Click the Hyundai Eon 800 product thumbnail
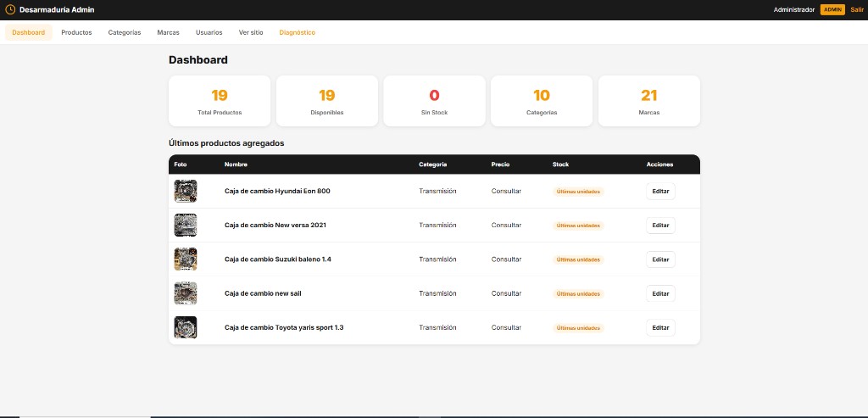Screen dimensions: 868x418 pyautogui.click(x=186, y=191)
